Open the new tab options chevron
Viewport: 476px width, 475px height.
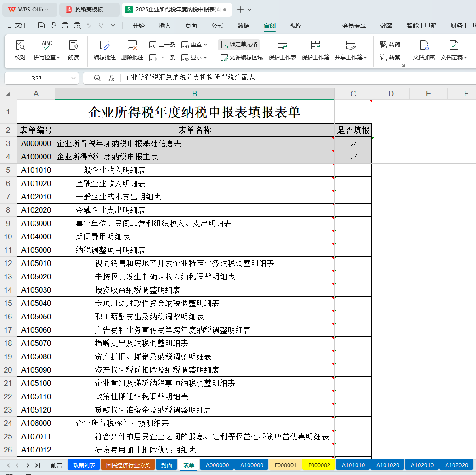(249, 10)
